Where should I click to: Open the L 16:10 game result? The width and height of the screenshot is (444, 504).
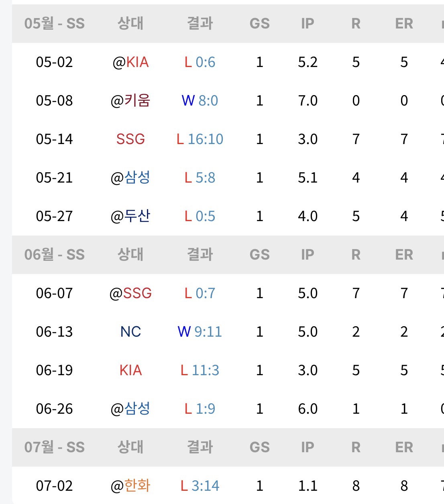(x=200, y=139)
